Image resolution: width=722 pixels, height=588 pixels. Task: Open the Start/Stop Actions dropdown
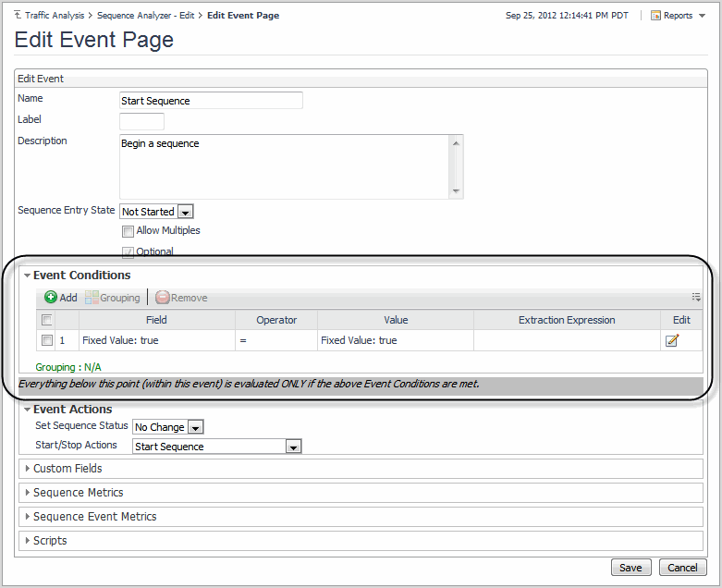click(x=292, y=447)
